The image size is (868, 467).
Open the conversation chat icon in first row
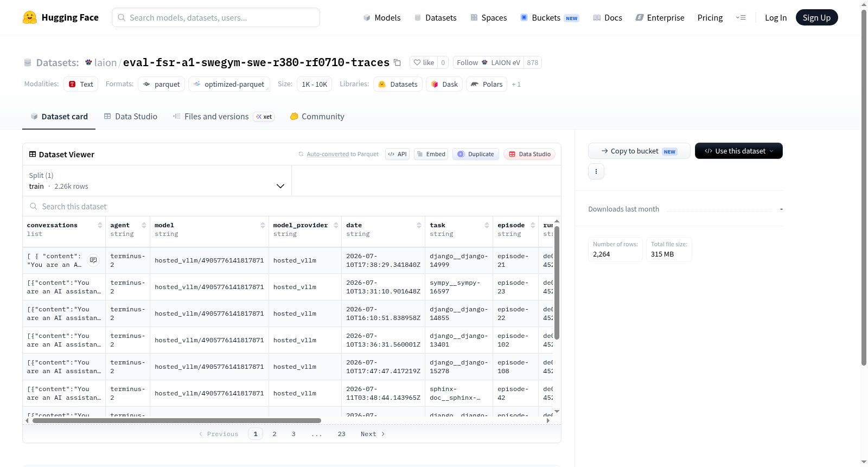(93, 260)
